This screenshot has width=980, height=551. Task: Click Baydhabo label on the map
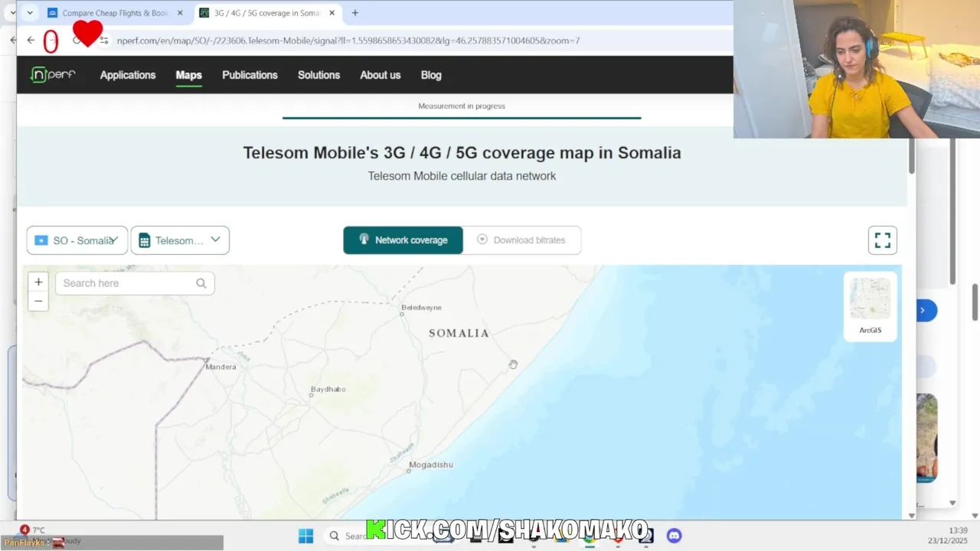(x=328, y=390)
